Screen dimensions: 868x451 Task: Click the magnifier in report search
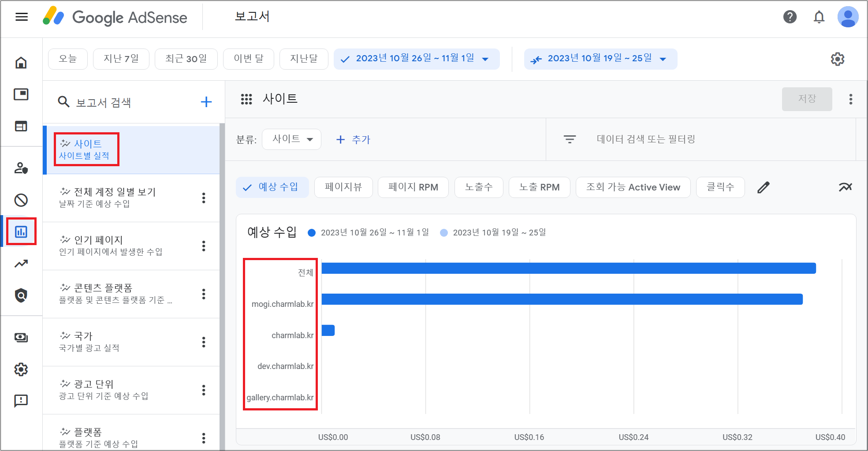[64, 102]
